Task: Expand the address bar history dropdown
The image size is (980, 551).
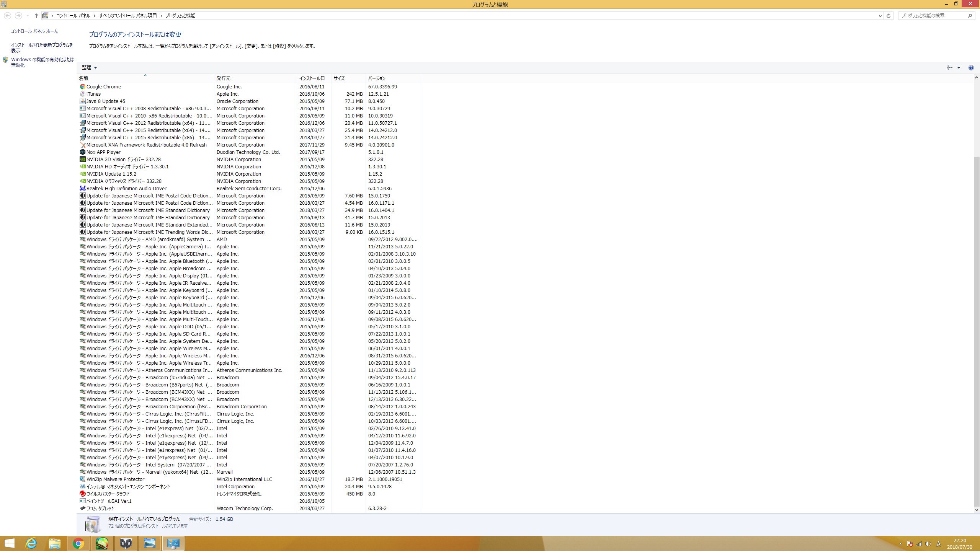Action: click(880, 16)
